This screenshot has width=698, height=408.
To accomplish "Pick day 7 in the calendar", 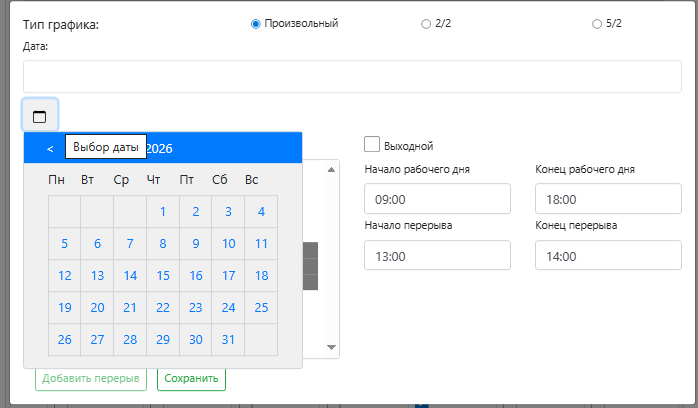I will tap(130, 243).
